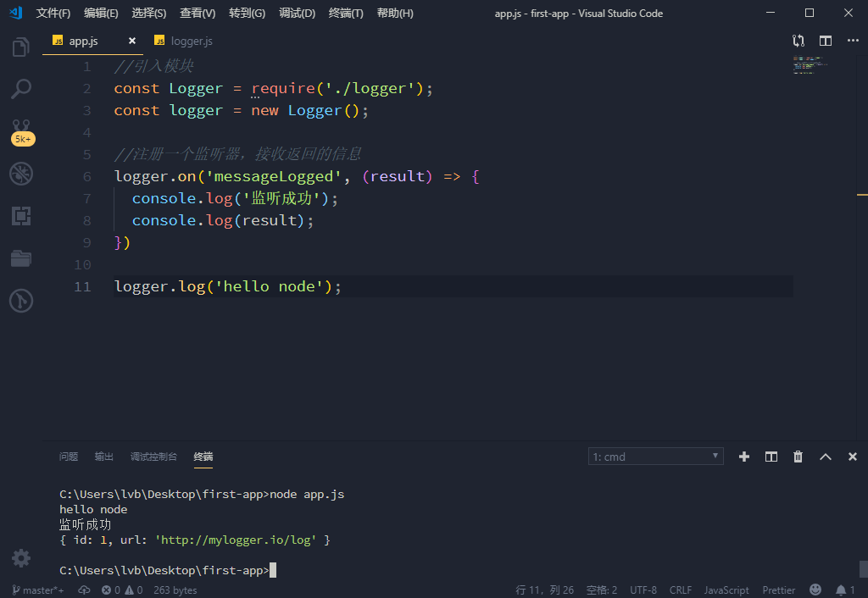This screenshot has height=598, width=868.
Task: Open errors and warnings count in status bar
Action: (122, 590)
